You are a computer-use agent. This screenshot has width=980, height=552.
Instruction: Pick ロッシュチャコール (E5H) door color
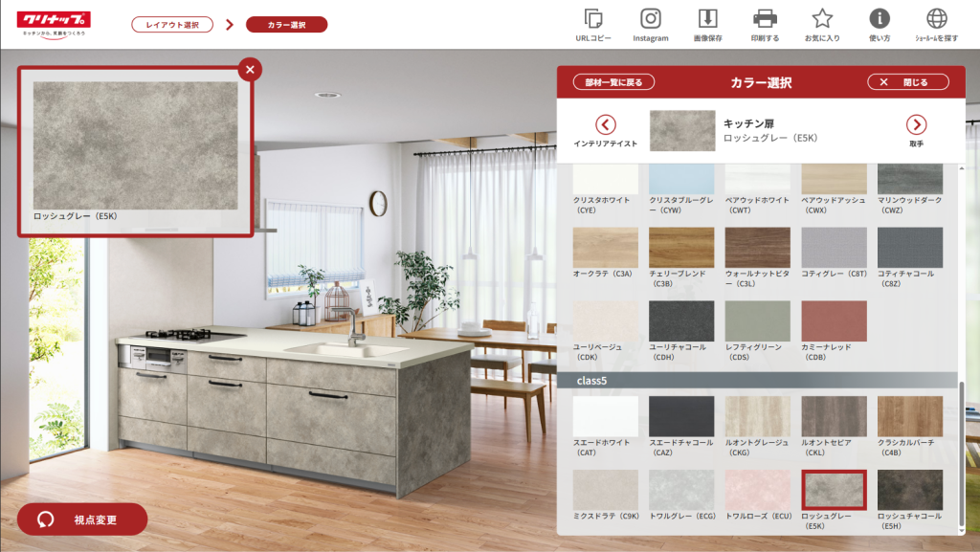(909, 490)
